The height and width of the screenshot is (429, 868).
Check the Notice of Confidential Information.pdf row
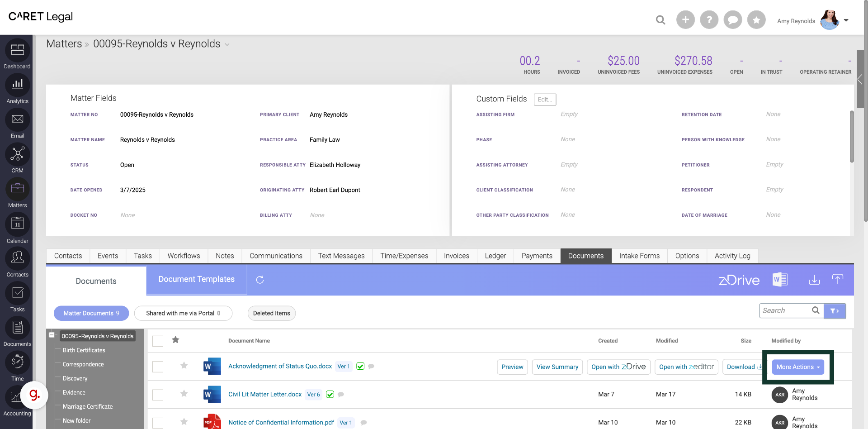[x=158, y=423]
